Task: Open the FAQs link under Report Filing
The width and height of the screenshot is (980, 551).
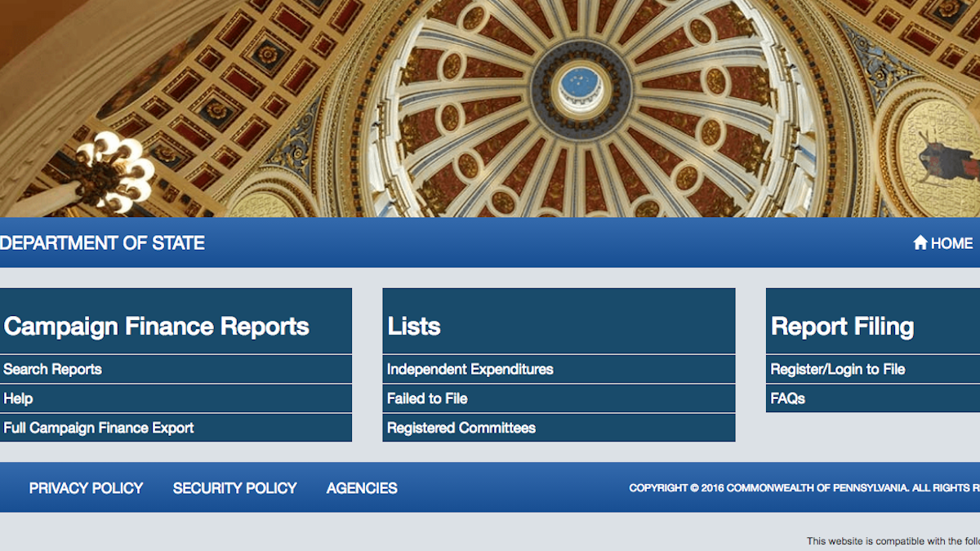Action: [x=788, y=398]
